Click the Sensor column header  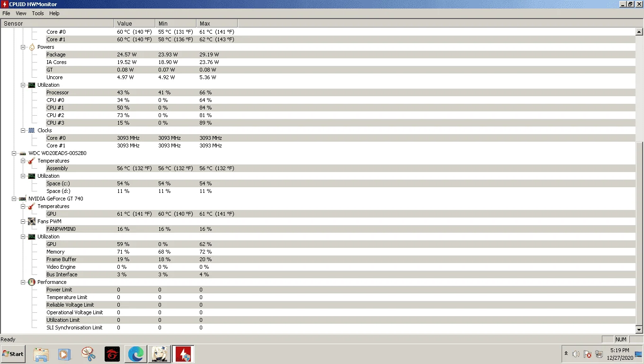point(57,23)
